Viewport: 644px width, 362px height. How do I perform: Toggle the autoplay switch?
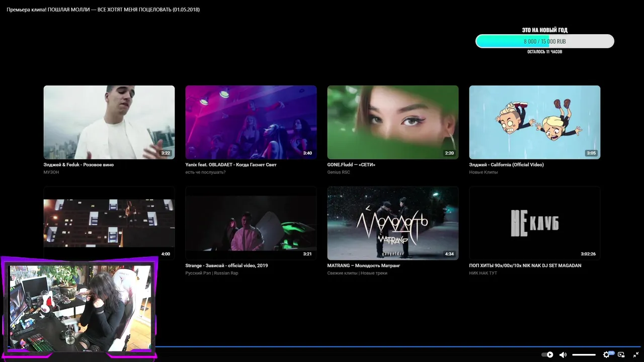[547, 354]
